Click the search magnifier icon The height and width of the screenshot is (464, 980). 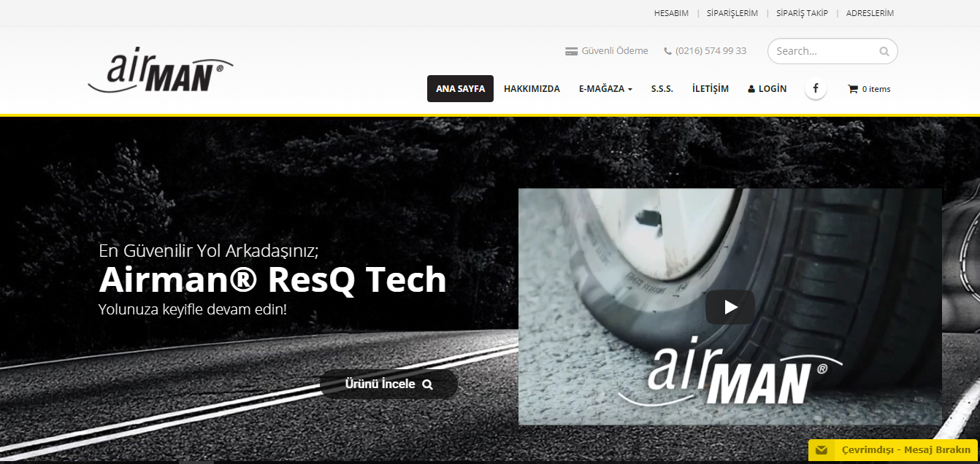point(884,52)
